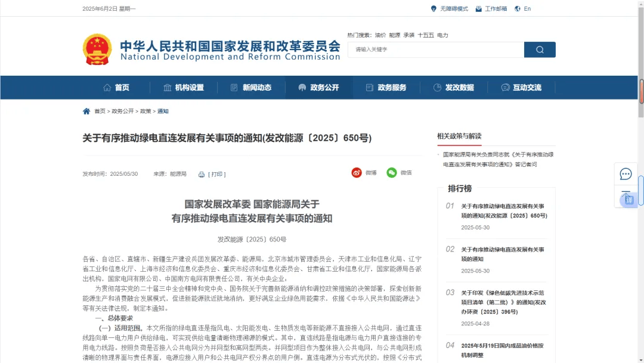Image resolution: width=644 pixels, height=363 pixels.
Task: Click the 相关政策与解读 section heading
Action: click(x=459, y=136)
